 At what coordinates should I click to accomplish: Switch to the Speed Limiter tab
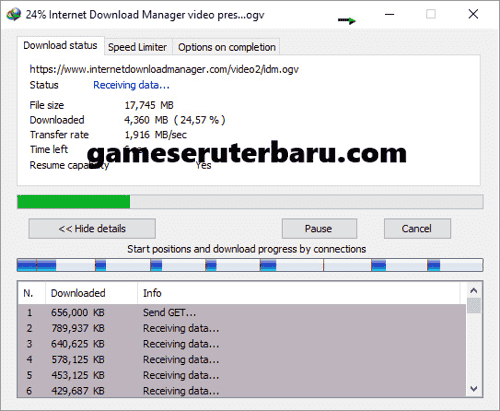(137, 47)
